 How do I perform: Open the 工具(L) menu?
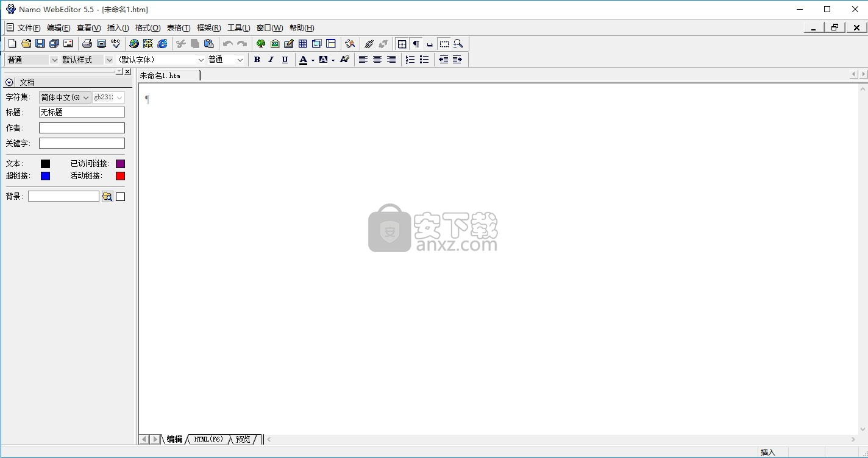tap(238, 28)
